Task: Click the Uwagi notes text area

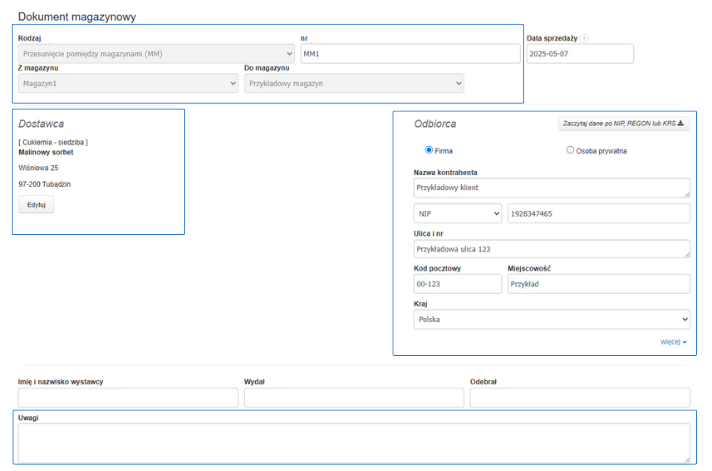Action: click(354, 442)
